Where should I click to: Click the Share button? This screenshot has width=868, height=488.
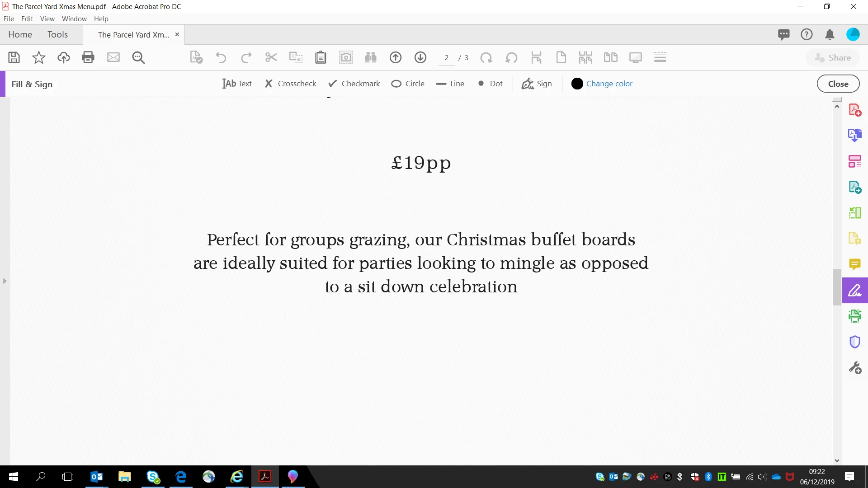coord(833,58)
